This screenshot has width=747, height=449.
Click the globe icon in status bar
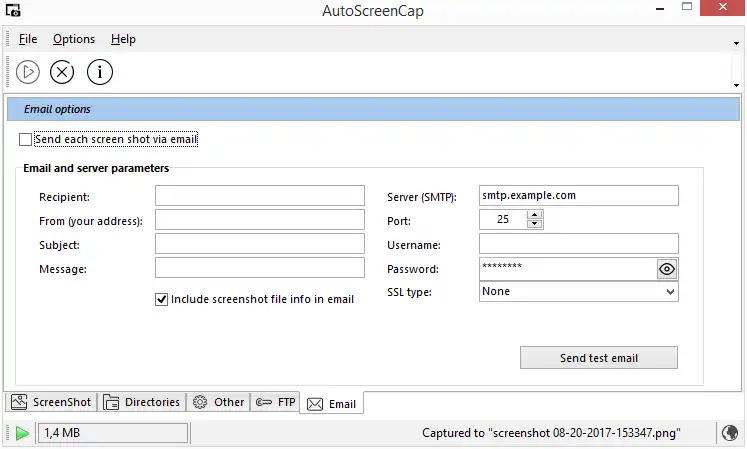tap(730, 433)
